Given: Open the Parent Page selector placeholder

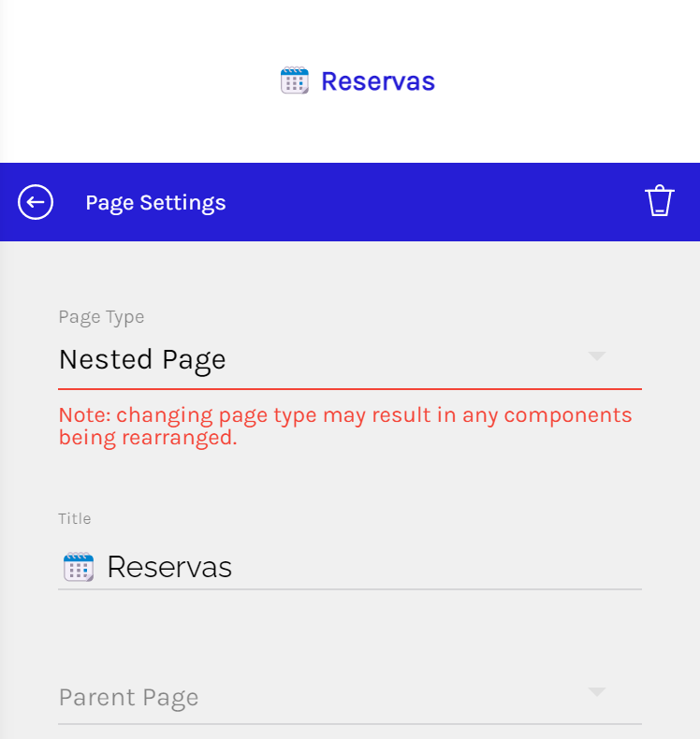Looking at the screenshot, I should point(129,698).
